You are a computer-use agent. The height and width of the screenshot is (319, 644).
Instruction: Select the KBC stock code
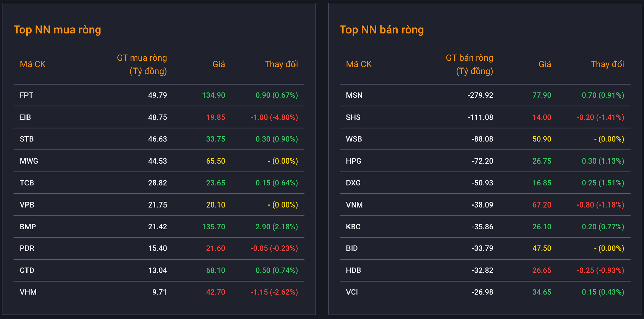(353, 227)
